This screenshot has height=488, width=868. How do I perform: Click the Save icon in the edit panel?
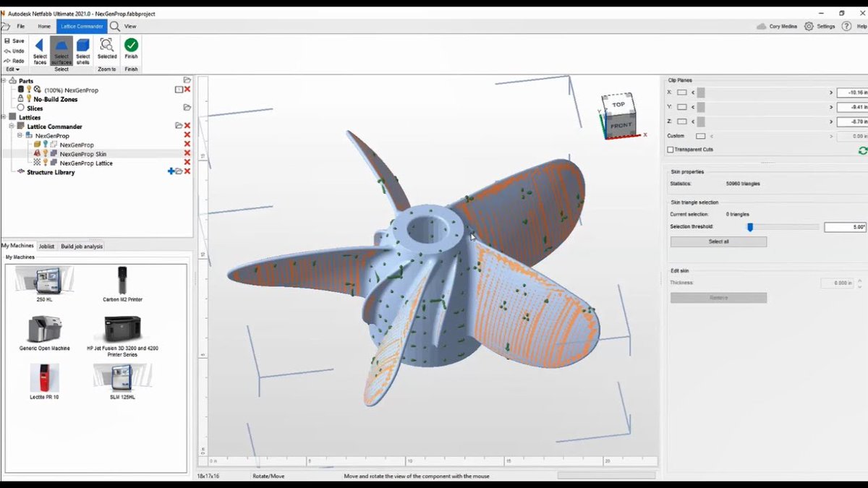14,40
